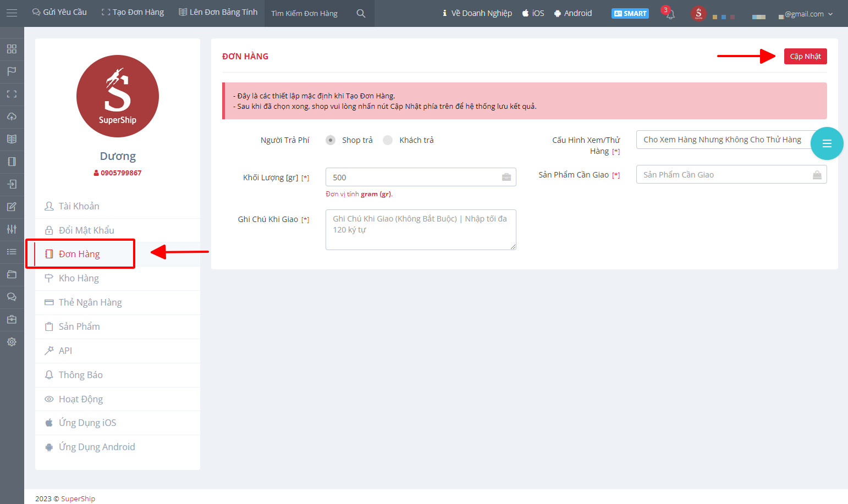Click the small SuperShip avatar in the top bar
The height and width of the screenshot is (504, 848).
[x=698, y=13]
